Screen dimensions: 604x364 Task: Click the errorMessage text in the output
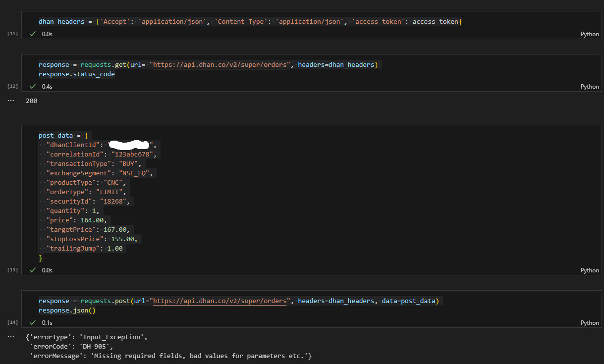168,356
